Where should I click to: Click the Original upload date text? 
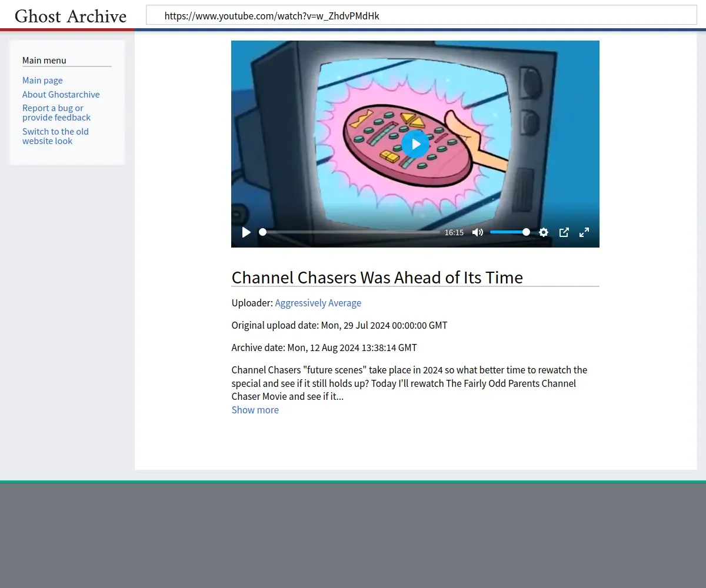[x=339, y=325]
